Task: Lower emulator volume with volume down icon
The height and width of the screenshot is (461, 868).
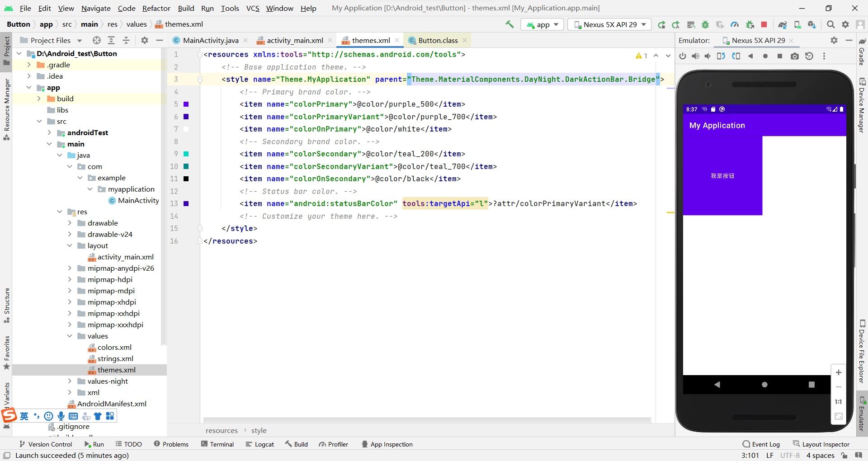Action: tap(708, 56)
